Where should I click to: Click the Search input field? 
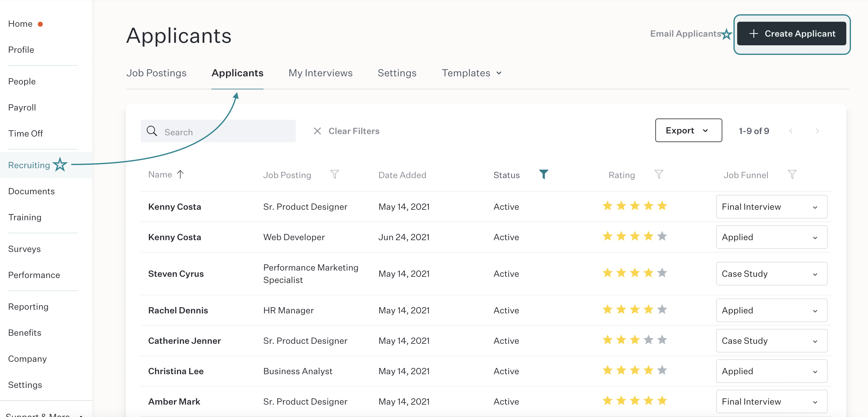pos(218,131)
